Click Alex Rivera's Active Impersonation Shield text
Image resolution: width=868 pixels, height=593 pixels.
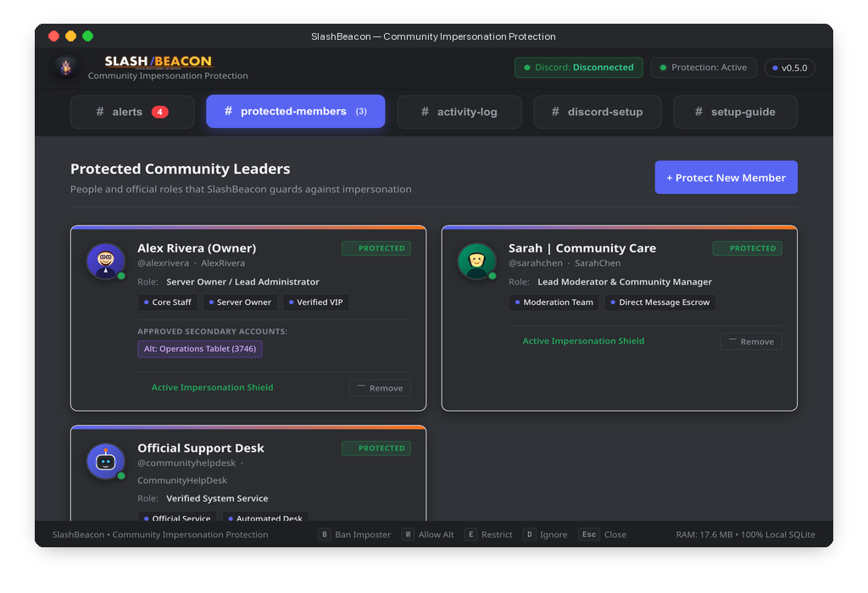212,387
